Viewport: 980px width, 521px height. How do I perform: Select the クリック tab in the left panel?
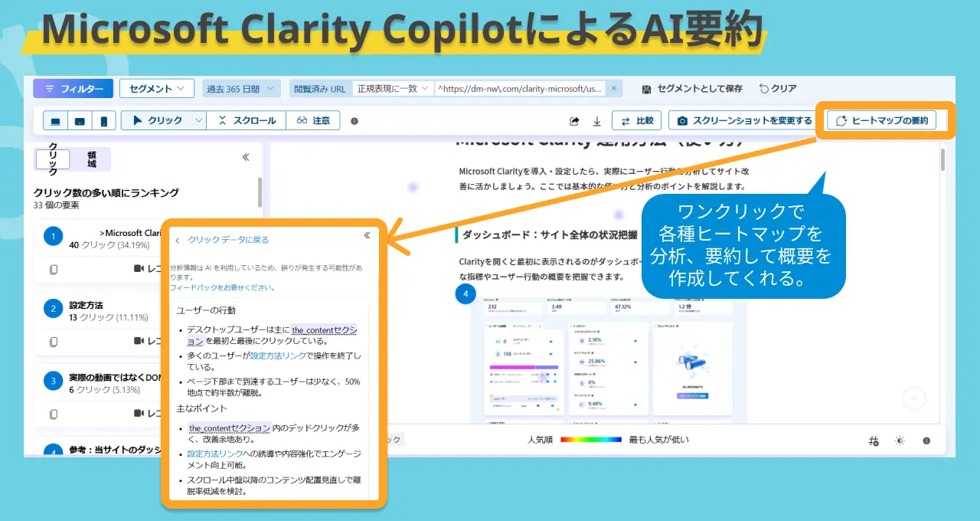click(53, 158)
